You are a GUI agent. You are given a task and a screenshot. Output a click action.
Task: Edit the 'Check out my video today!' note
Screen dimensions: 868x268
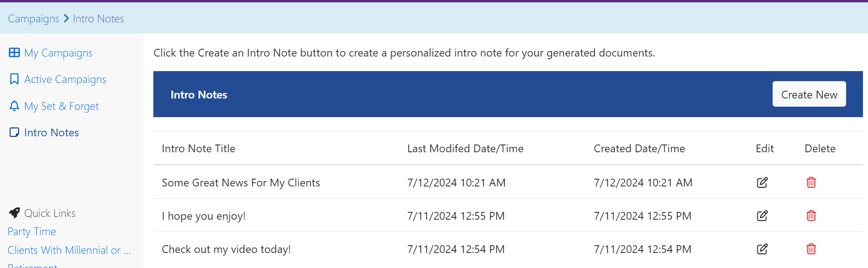[762, 249]
